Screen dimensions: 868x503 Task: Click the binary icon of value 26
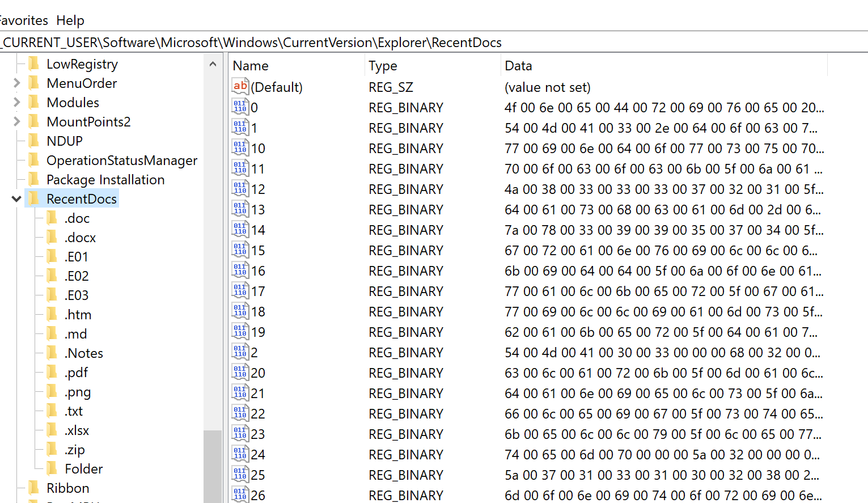(x=240, y=494)
